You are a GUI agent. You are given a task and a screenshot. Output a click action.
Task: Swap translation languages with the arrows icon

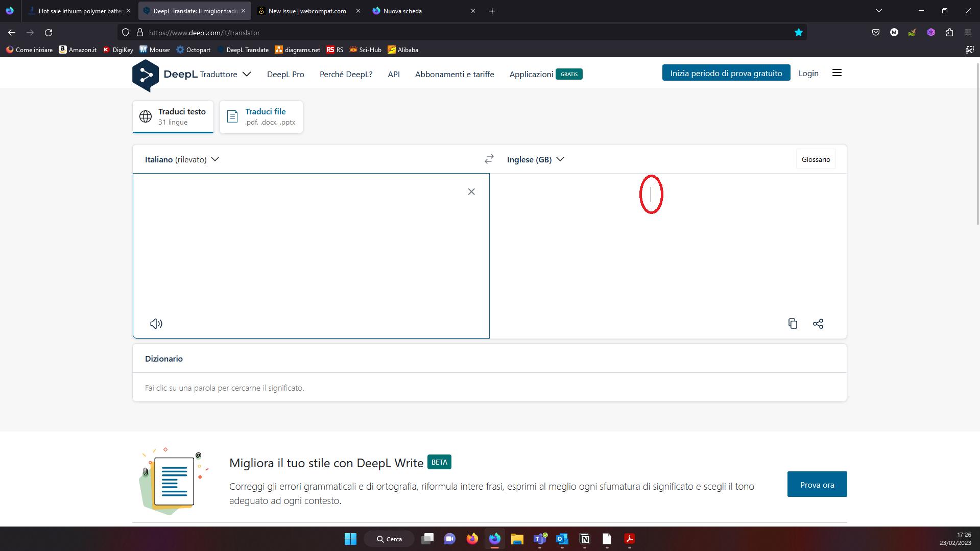coord(489,159)
